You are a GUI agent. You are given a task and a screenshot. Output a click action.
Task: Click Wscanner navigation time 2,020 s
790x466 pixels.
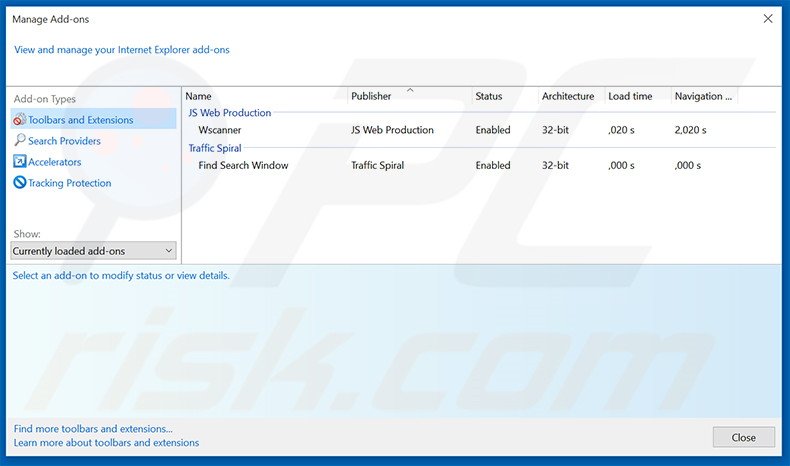[x=690, y=130]
